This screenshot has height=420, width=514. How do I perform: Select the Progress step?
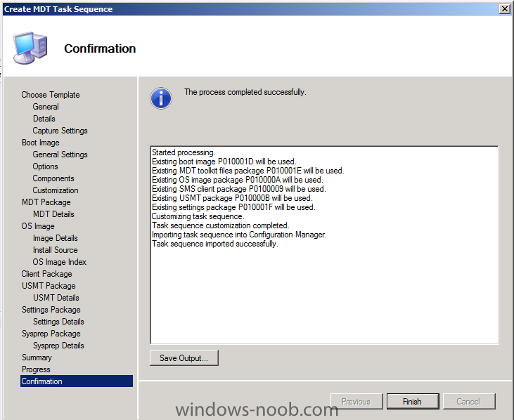(36, 369)
